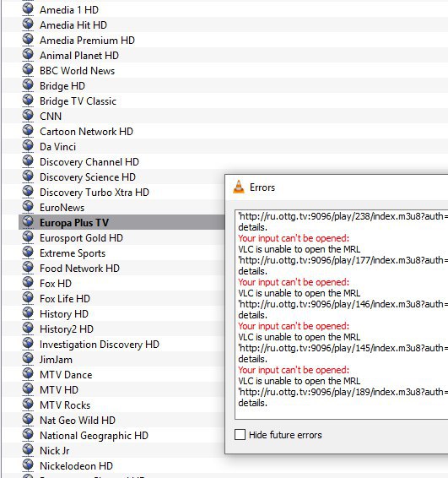Viewport: 448px width, 478px height.
Task: Click the globe icon beside Fox Life HD
Action: click(28, 298)
